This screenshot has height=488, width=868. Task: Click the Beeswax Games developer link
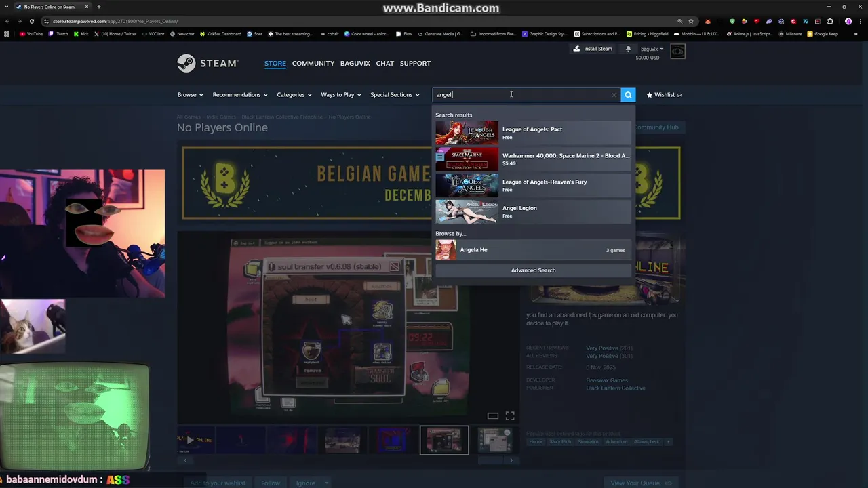click(607, 380)
